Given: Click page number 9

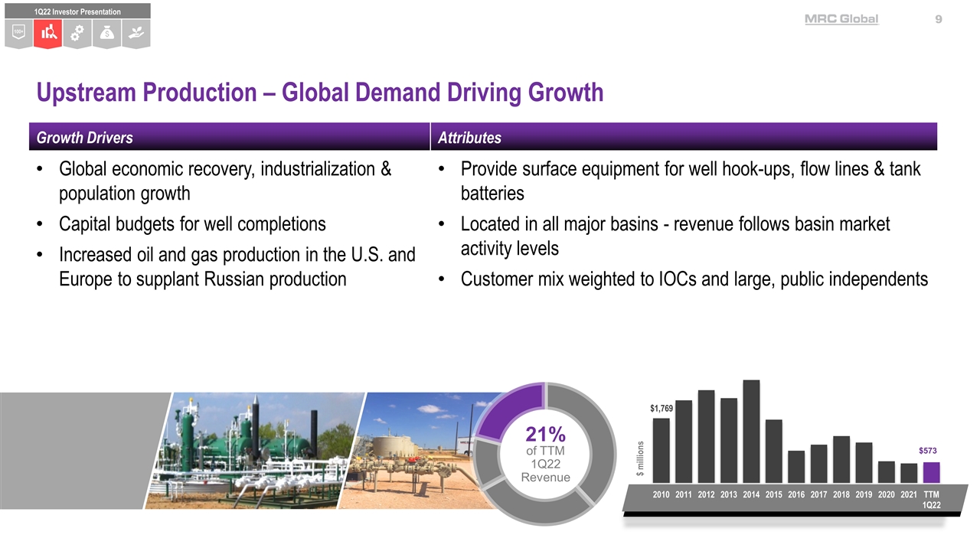Looking at the screenshot, I should 938,19.
